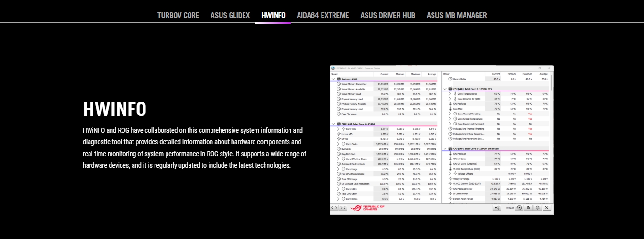The image size is (644, 239).
Task: Collapse the CPU [#0]: Intel Core i9-13900 section
Action: (333, 124)
